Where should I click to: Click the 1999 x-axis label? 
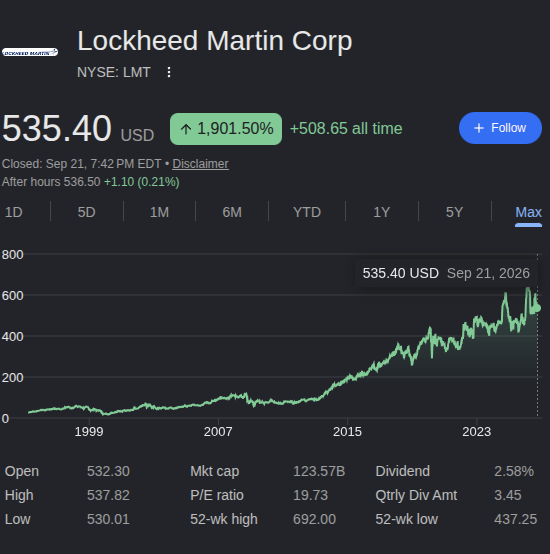89,431
